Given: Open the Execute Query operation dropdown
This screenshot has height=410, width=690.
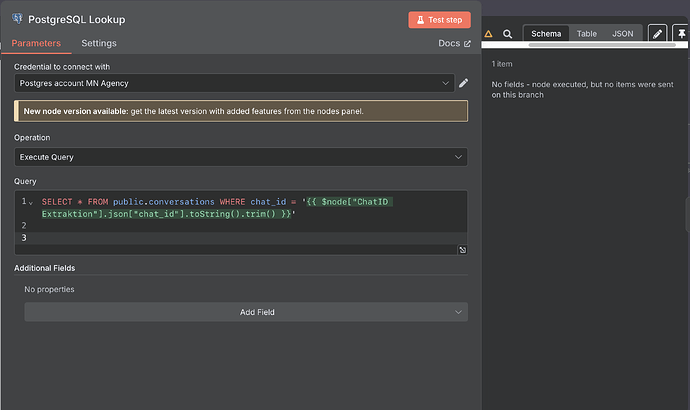Looking at the screenshot, I should pos(241,157).
